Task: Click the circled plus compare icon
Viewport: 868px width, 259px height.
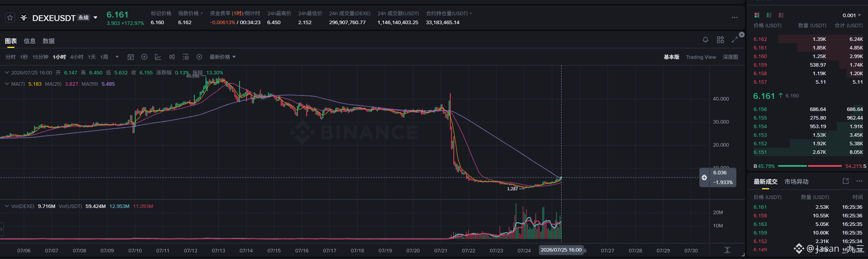Action: pyautogui.click(x=144, y=57)
